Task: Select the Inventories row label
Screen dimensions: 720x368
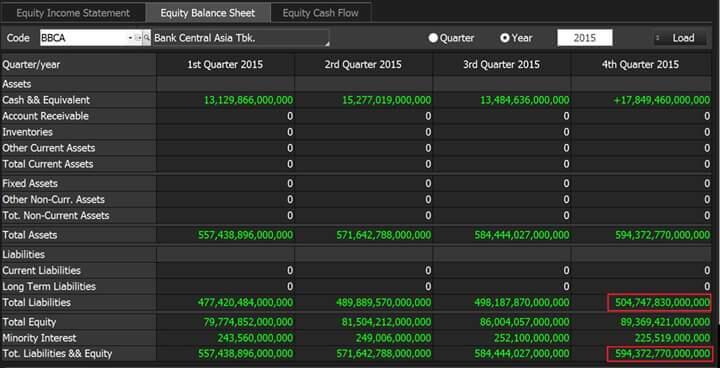Action: coord(28,132)
